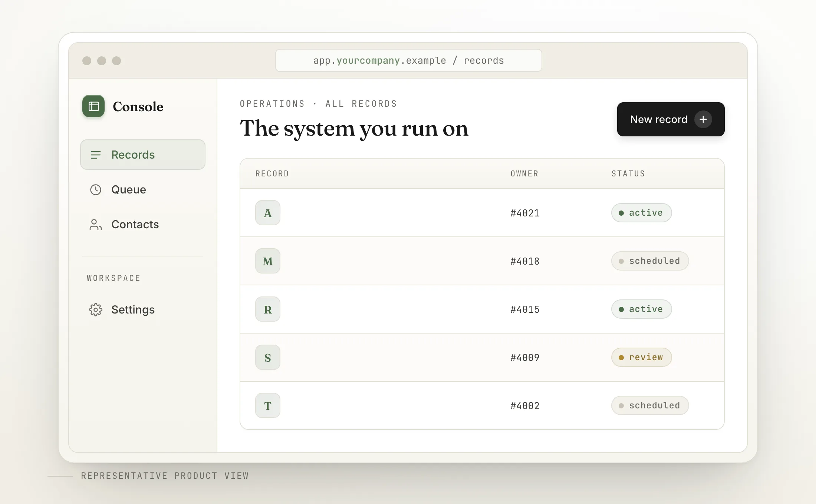The height and width of the screenshot is (504, 816).
Task: Click the green Console logo icon
Action: 93,106
